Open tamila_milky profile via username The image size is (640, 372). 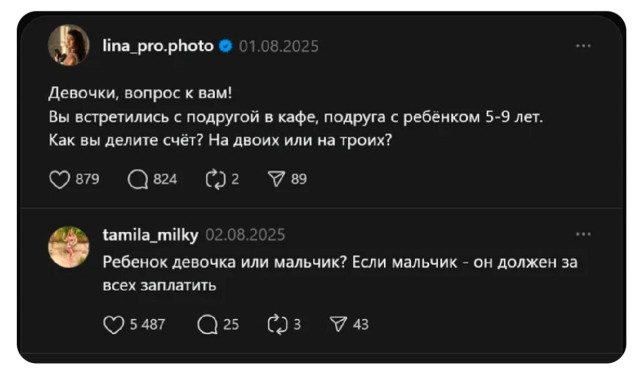[150, 235]
